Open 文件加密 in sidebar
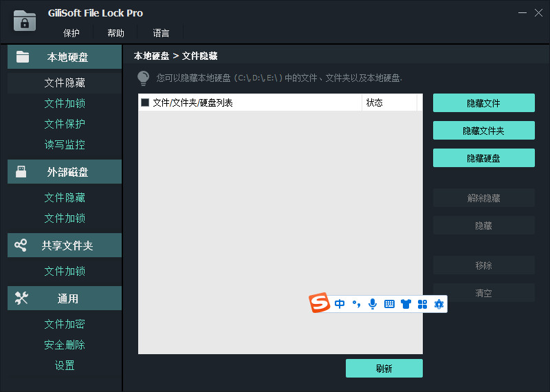The width and height of the screenshot is (550, 392). (x=65, y=324)
